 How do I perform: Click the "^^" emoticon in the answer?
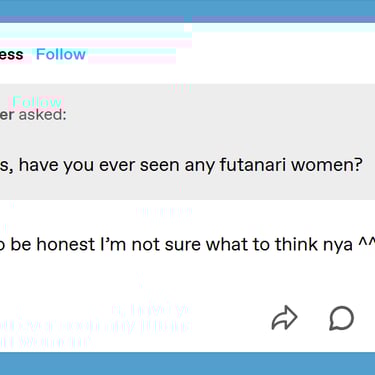tap(367, 241)
